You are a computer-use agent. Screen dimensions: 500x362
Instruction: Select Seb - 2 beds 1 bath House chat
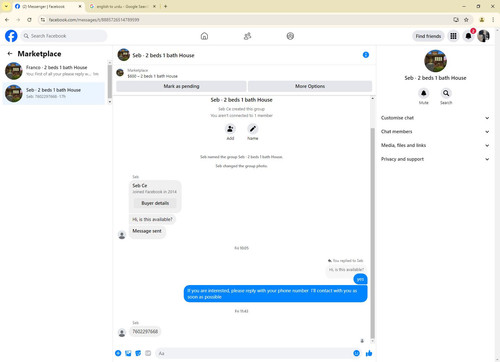coord(54,93)
